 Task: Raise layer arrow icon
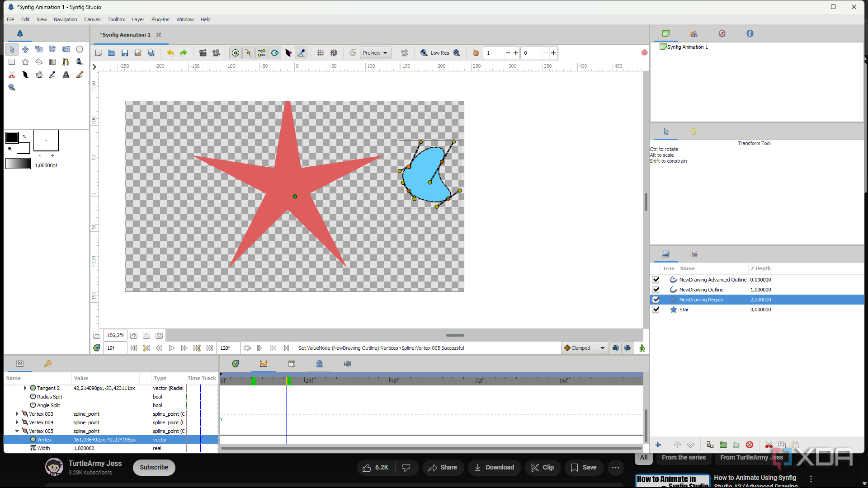[677, 445]
